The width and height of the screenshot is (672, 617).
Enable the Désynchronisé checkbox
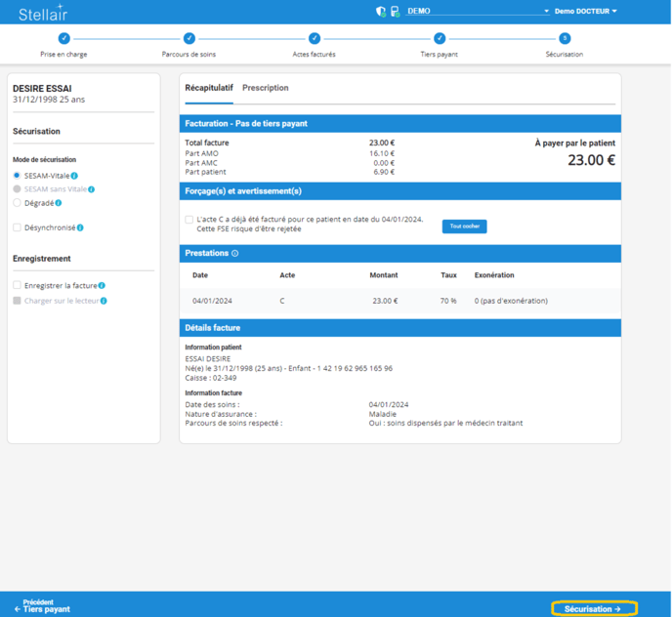pos(17,227)
